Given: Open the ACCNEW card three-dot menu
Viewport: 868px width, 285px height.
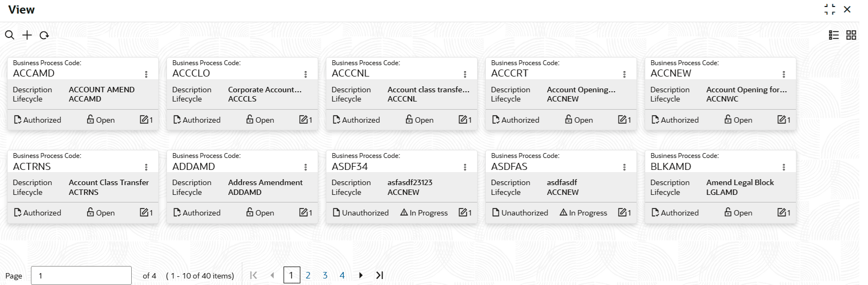Looking at the screenshot, I should pos(784,74).
